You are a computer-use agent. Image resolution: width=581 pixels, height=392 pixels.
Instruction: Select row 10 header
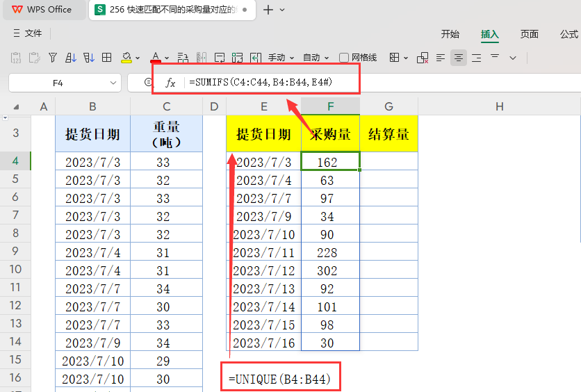point(15,270)
